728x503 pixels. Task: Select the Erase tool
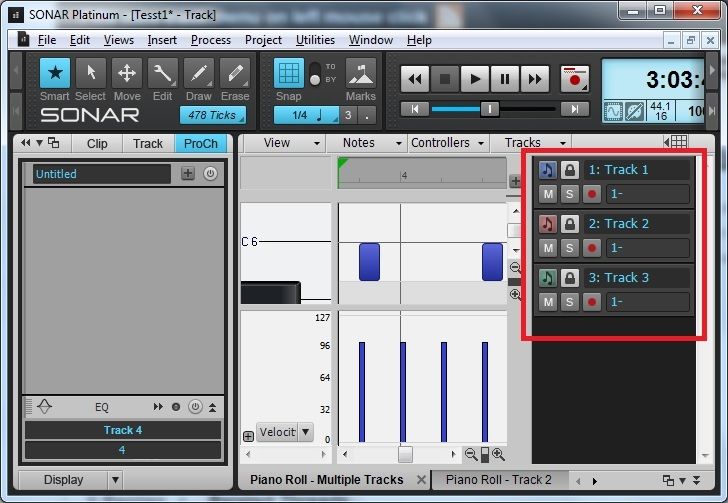tap(234, 73)
